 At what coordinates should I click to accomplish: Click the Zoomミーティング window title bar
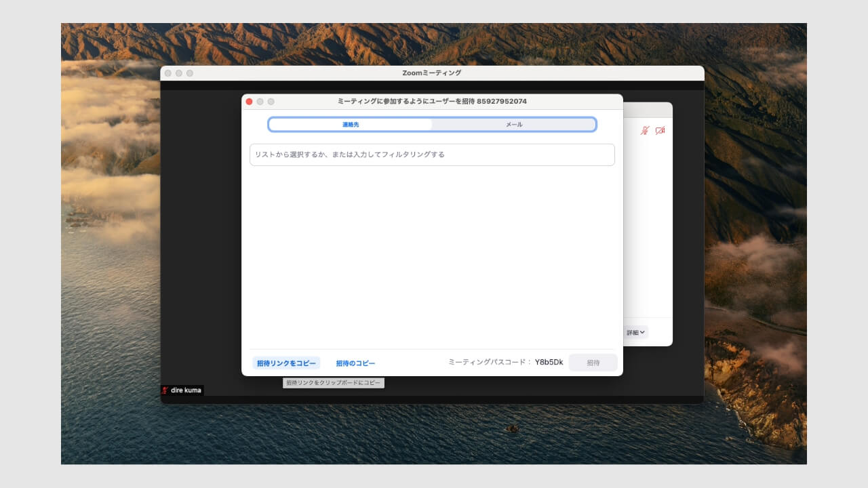[432, 73]
